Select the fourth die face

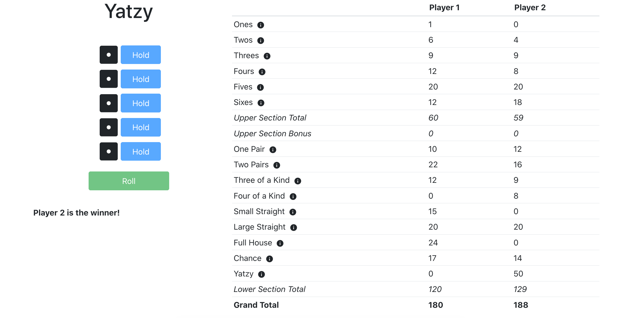point(109,127)
